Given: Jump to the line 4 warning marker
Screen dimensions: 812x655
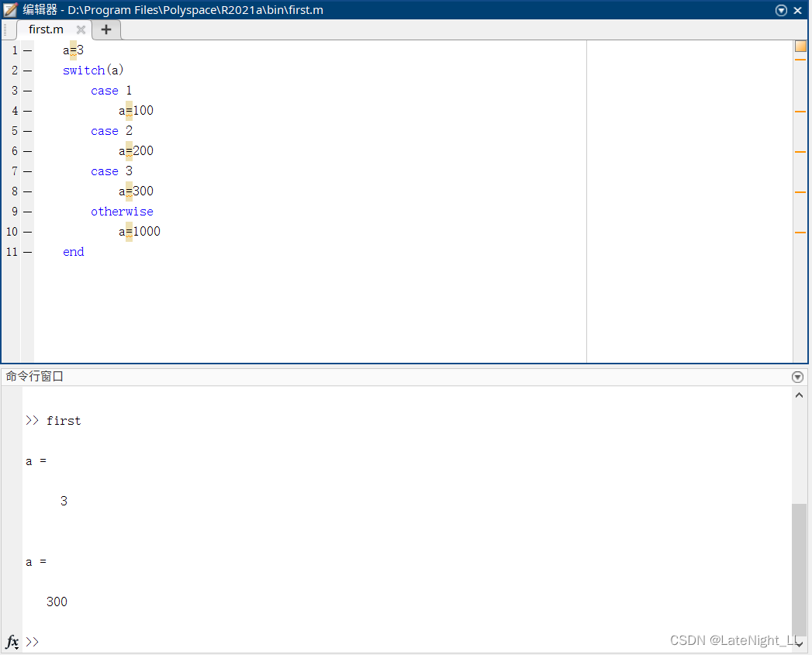Looking at the screenshot, I should coord(800,112).
